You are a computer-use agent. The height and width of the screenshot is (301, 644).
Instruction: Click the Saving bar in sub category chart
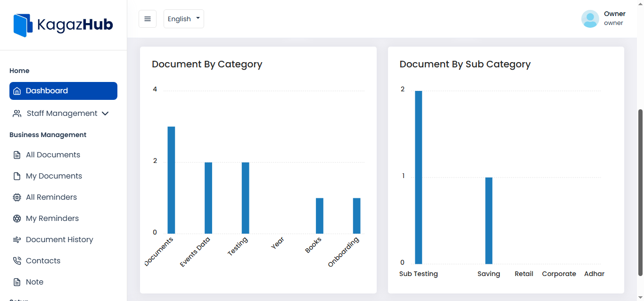488,220
